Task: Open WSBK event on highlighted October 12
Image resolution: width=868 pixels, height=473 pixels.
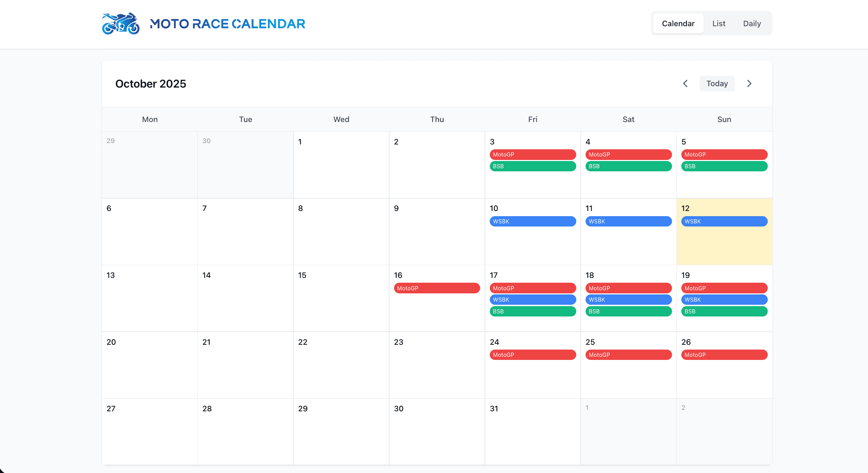Action: [724, 221]
